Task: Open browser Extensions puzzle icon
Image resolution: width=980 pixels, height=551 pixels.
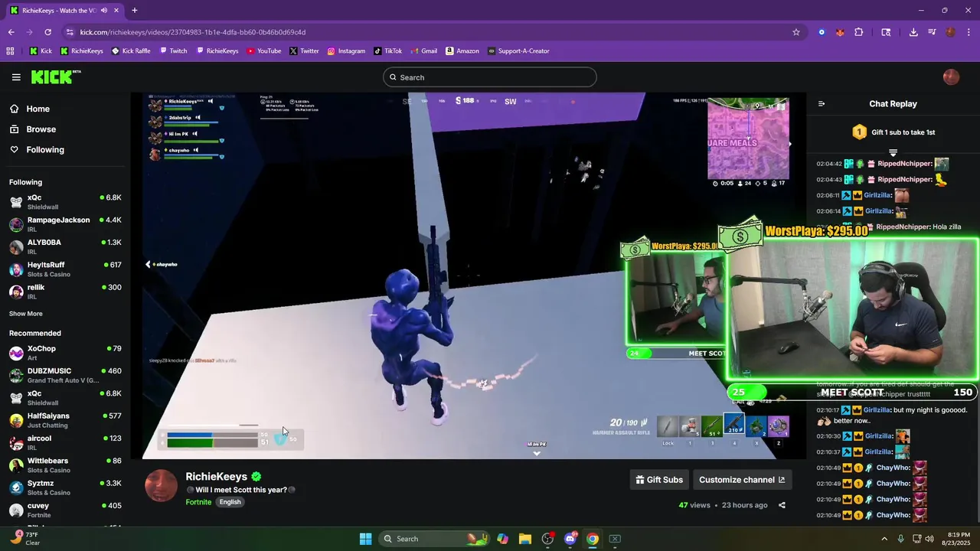Action: 858,32
